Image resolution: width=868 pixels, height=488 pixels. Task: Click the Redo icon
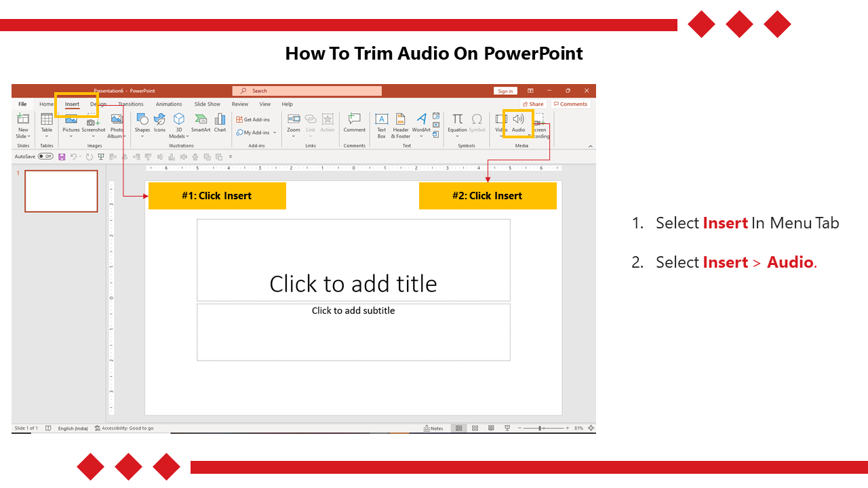click(x=89, y=157)
